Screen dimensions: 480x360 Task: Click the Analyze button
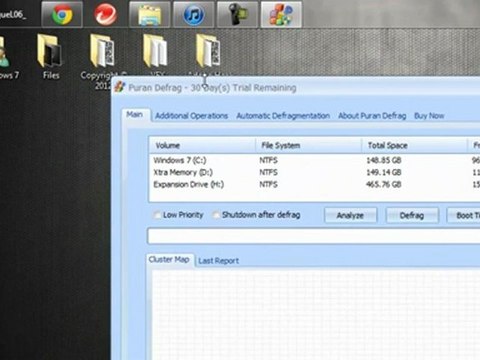(350, 215)
